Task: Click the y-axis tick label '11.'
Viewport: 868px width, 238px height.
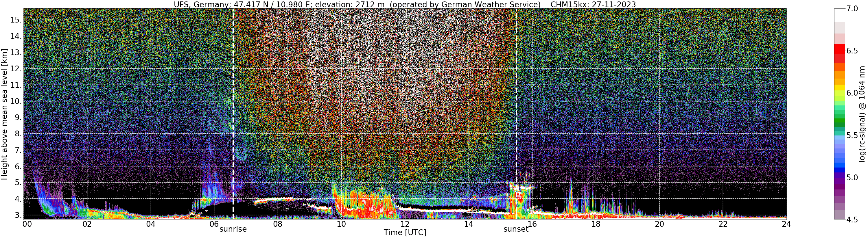Action: 16,85
